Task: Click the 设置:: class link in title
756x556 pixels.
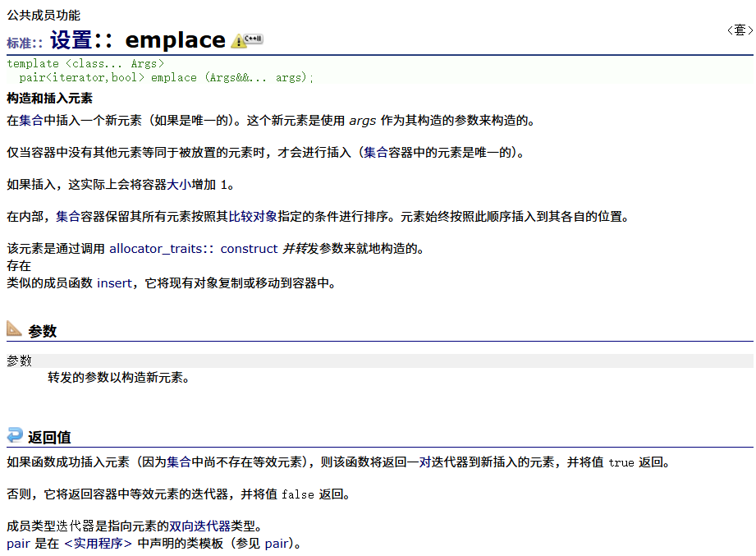Action: 81,40
